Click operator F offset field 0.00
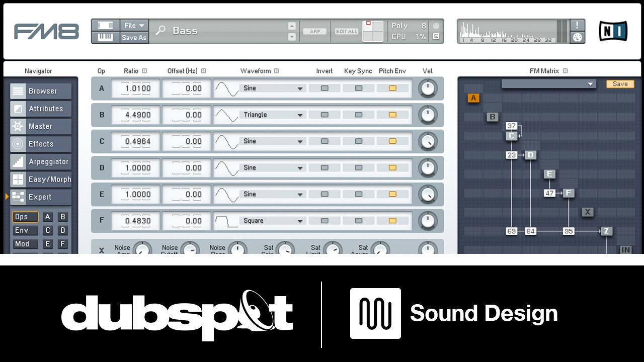 (187, 221)
